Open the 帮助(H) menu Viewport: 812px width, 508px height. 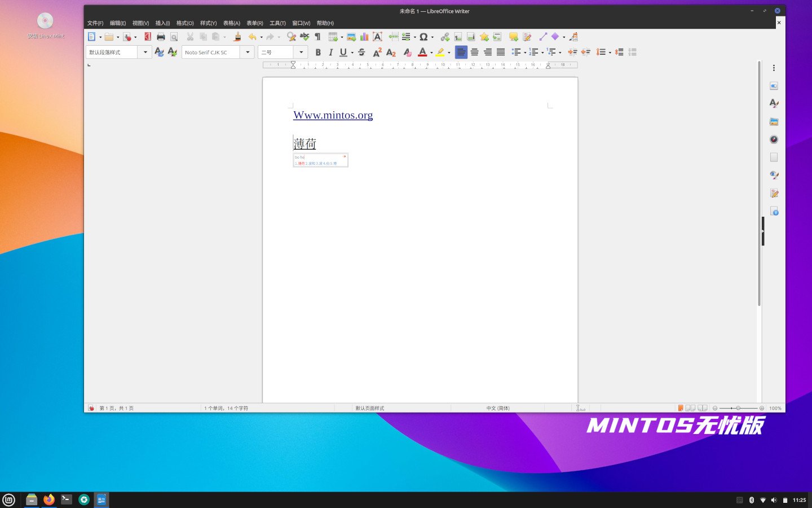(325, 23)
